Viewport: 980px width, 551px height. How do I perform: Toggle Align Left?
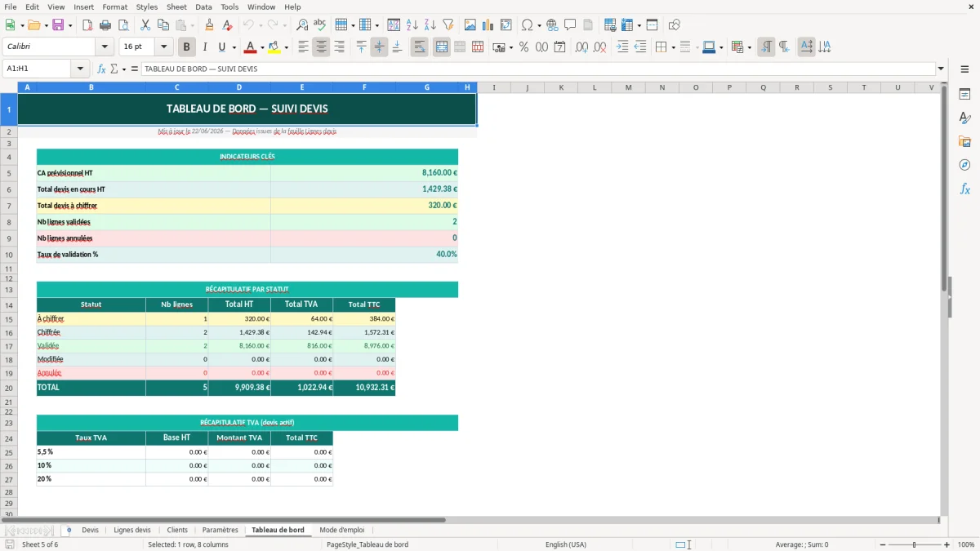[303, 47]
